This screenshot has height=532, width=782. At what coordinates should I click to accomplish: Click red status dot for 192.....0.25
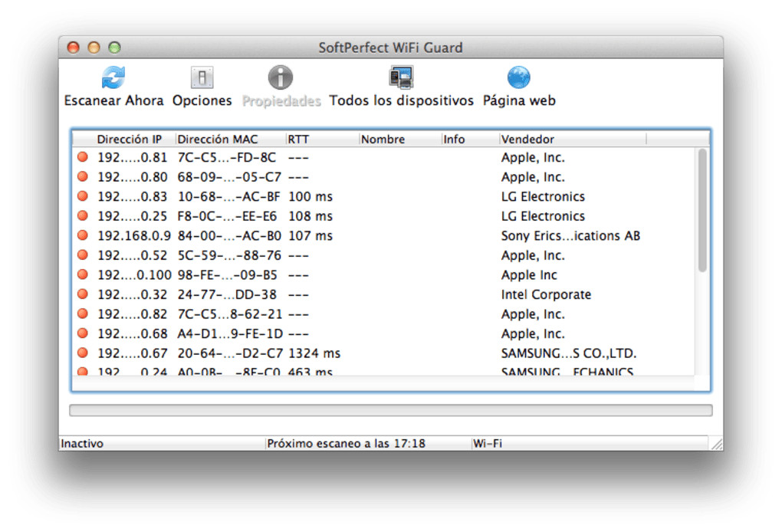pos(83,216)
